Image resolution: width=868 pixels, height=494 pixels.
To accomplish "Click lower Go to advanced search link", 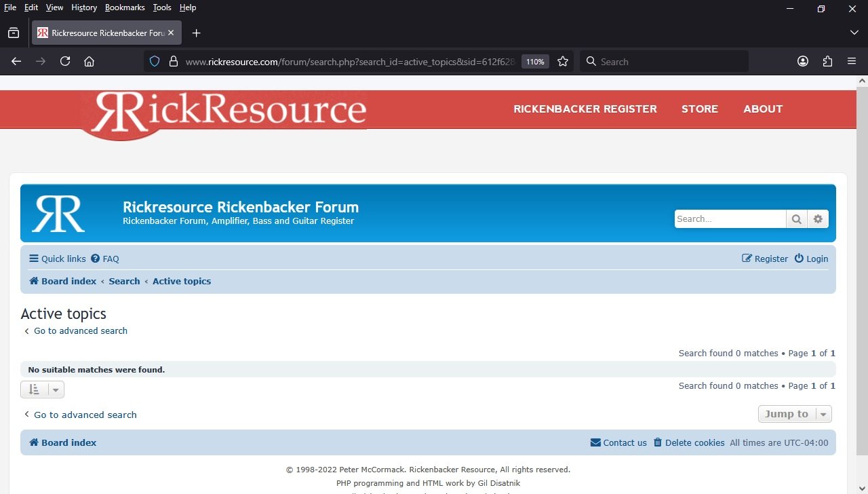I will coord(80,415).
